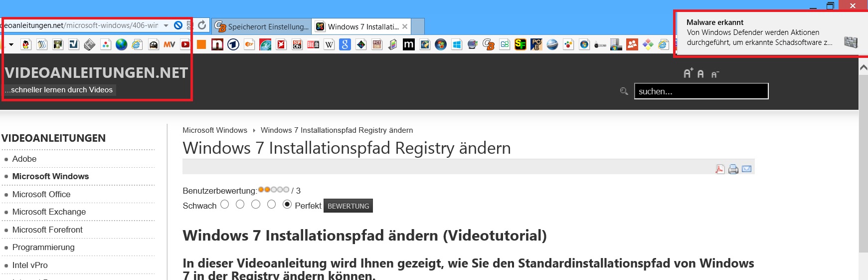Viewport: 868px width, 280px height.
Task: Open the orange people favorite icon
Action: [632, 44]
